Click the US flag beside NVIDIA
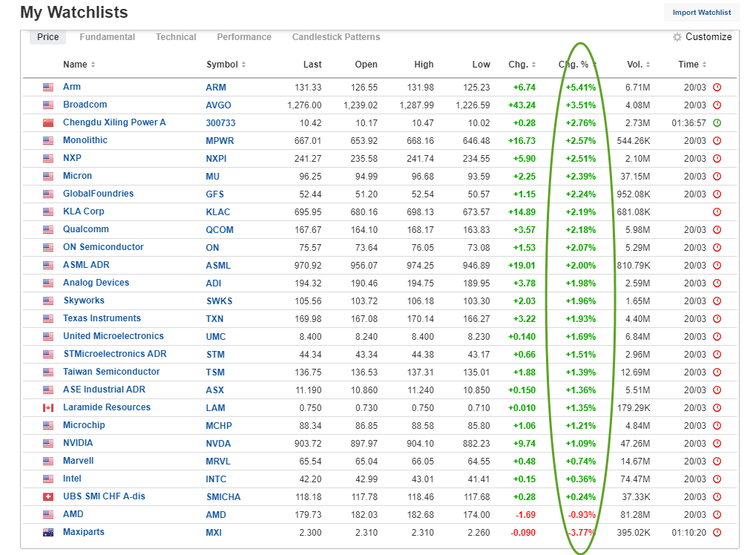This screenshot has width=756, height=555. click(48, 443)
